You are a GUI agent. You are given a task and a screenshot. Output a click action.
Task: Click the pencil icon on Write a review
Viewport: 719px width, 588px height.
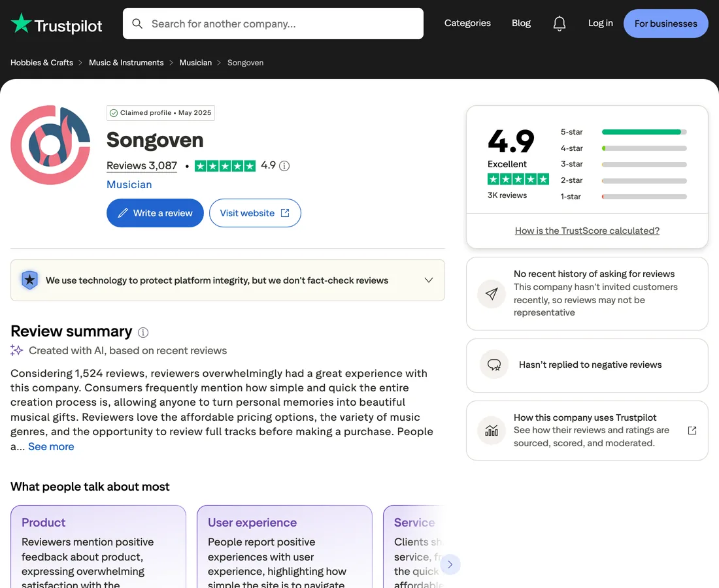(122, 213)
